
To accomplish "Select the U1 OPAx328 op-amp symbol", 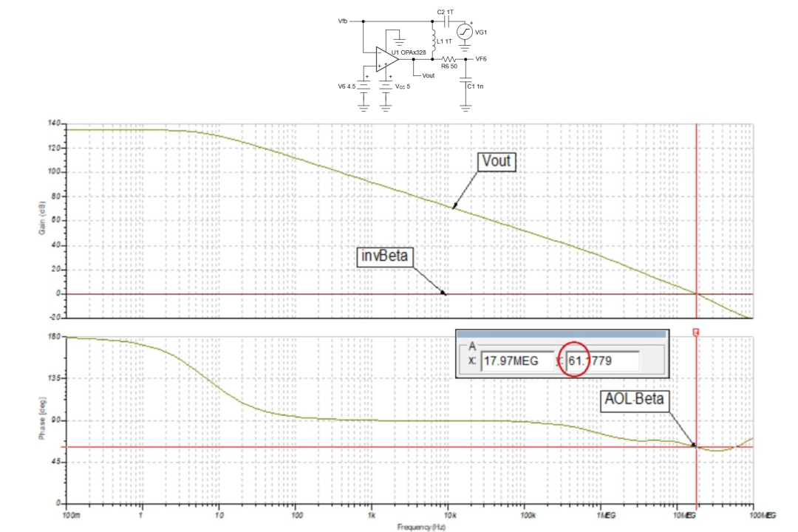I will coord(386,59).
